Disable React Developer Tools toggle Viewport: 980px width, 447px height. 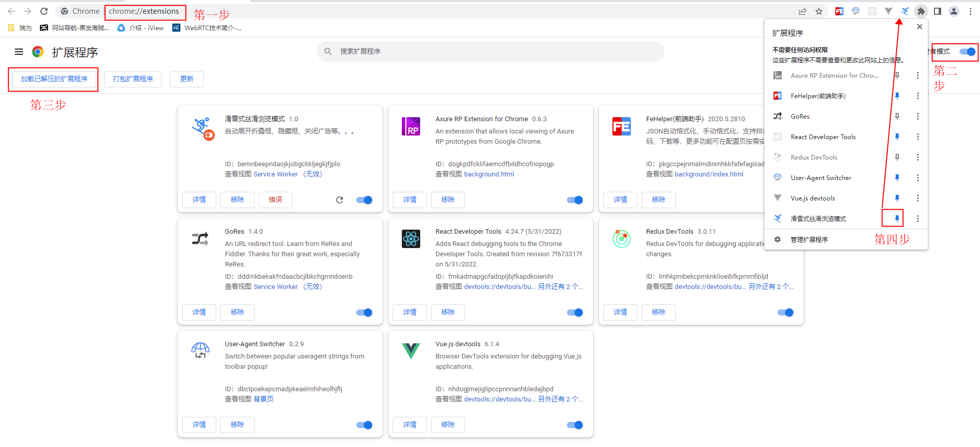click(x=575, y=312)
